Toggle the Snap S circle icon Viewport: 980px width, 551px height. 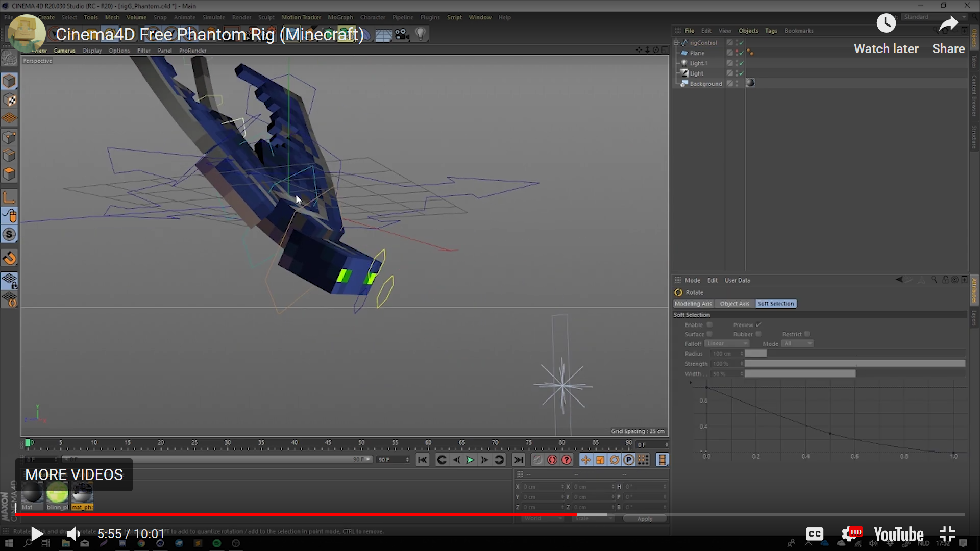[9, 234]
